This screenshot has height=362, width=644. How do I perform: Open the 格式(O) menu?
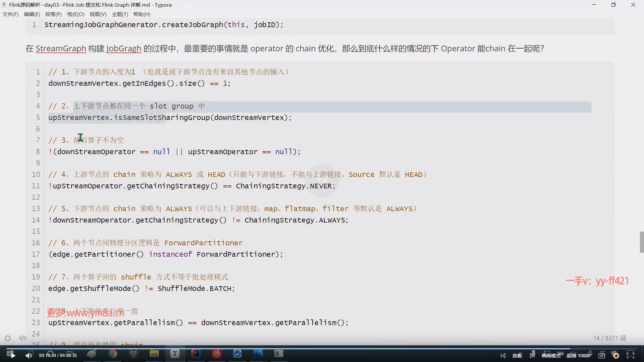click(x=75, y=14)
